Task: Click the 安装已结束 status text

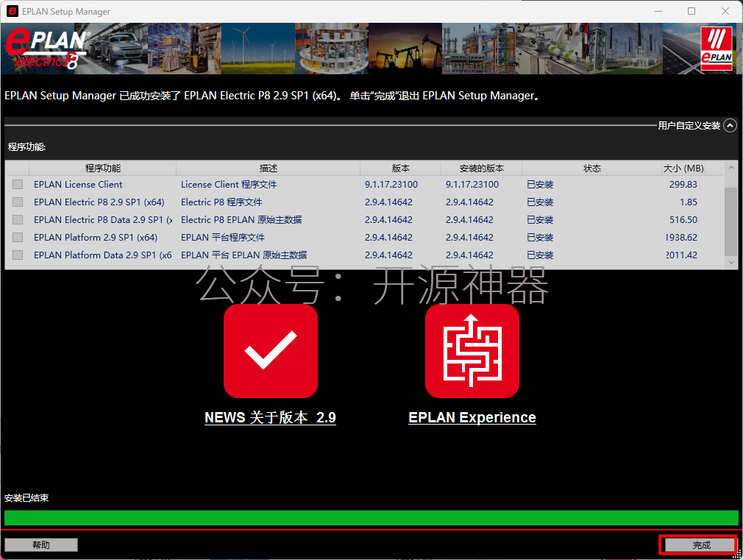Action: [26, 498]
